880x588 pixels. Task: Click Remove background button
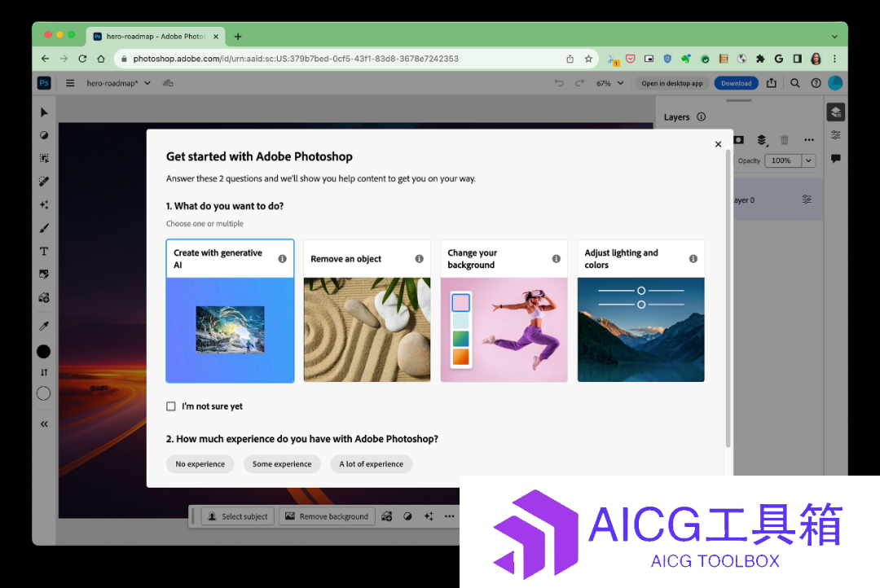[x=327, y=516]
